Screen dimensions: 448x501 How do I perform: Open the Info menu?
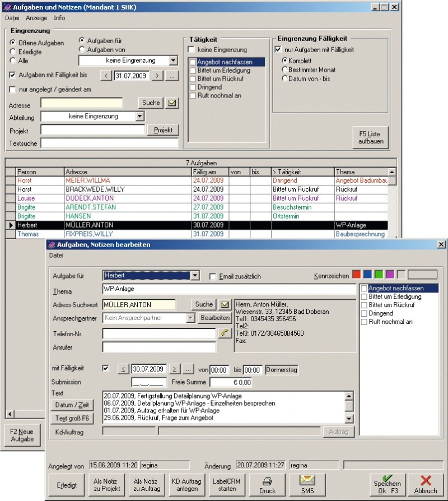coord(59,18)
